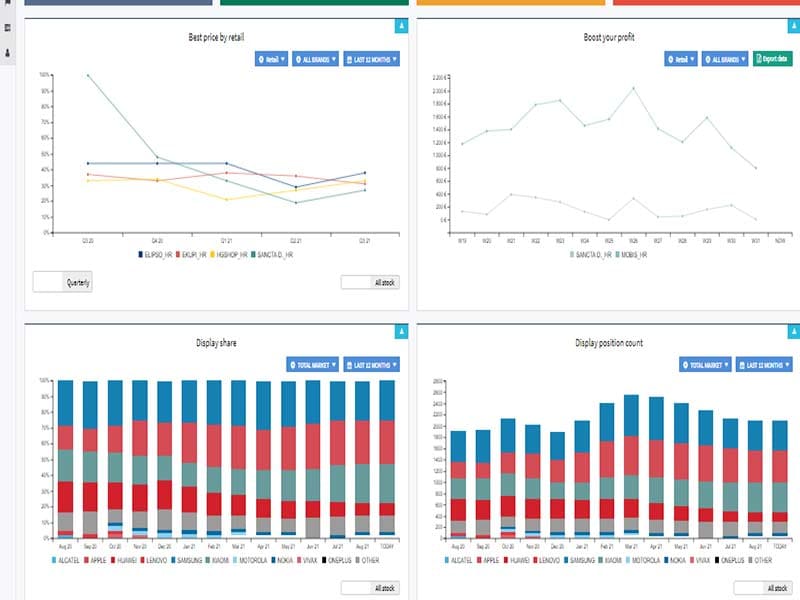Click the Export data button
800x600 pixels.
[772, 59]
